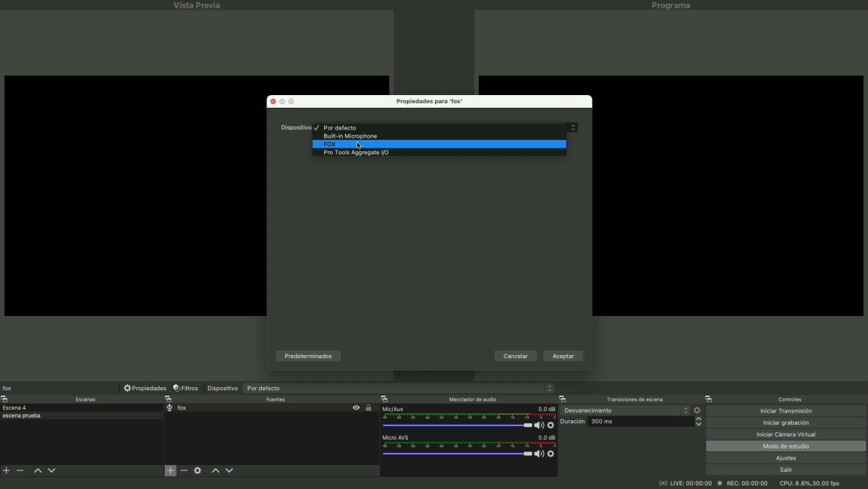Image resolution: width=868 pixels, height=489 pixels.
Task: Click Predeterminados to restore defaults
Action: click(x=308, y=356)
